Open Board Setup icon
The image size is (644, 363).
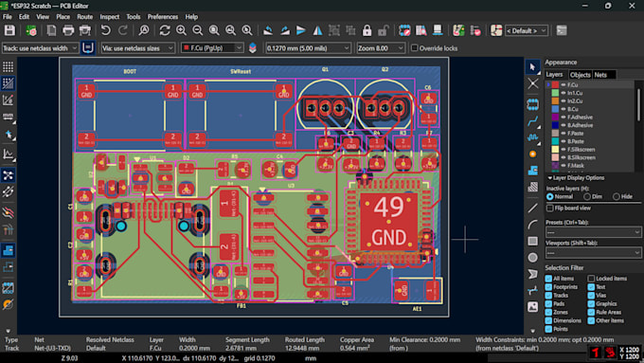31,30
